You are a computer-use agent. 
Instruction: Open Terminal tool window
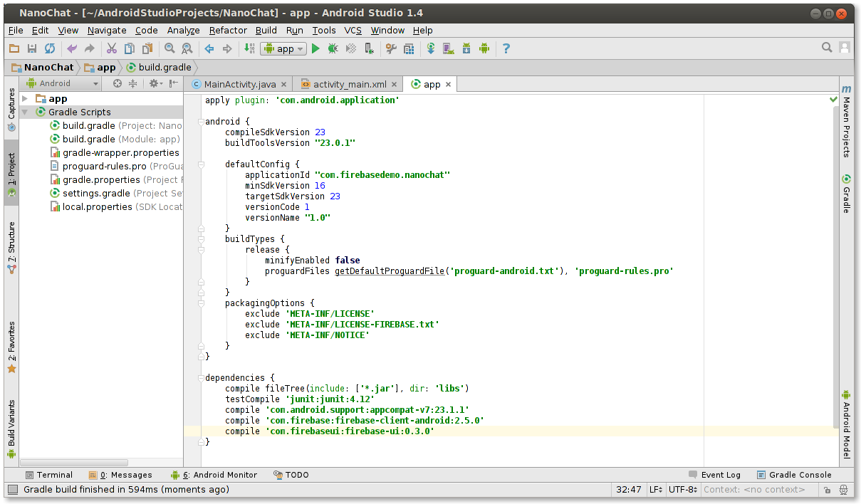click(48, 475)
